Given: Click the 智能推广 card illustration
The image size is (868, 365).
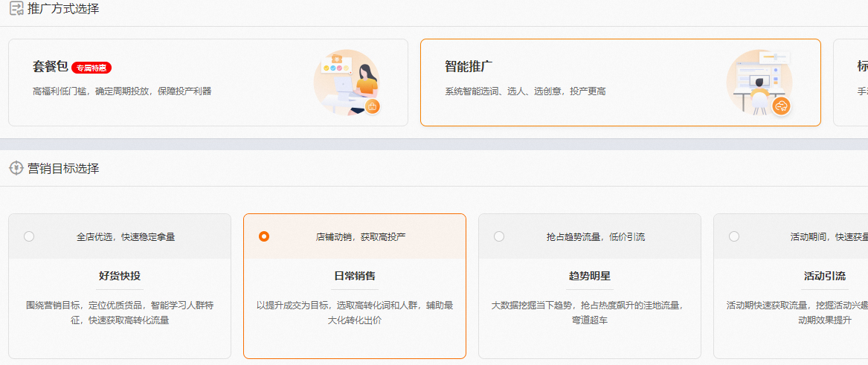Looking at the screenshot, I should pos(759,83).
